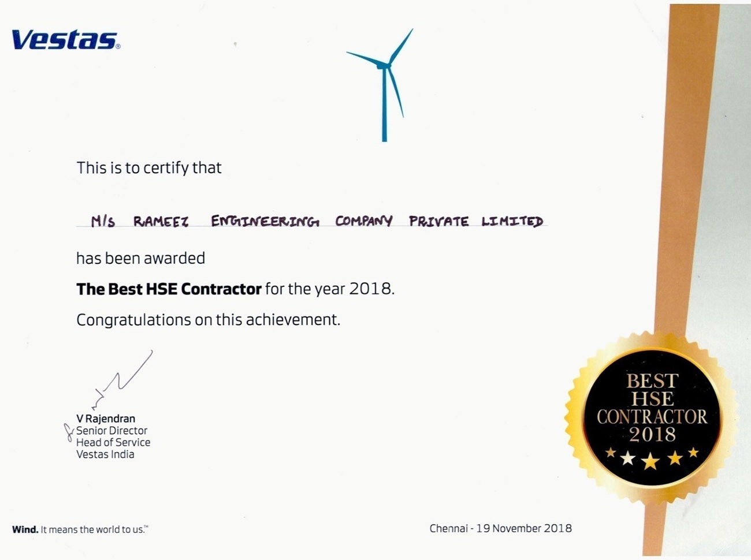
Task: Select the "has been awarded" line
Action: 140,258
